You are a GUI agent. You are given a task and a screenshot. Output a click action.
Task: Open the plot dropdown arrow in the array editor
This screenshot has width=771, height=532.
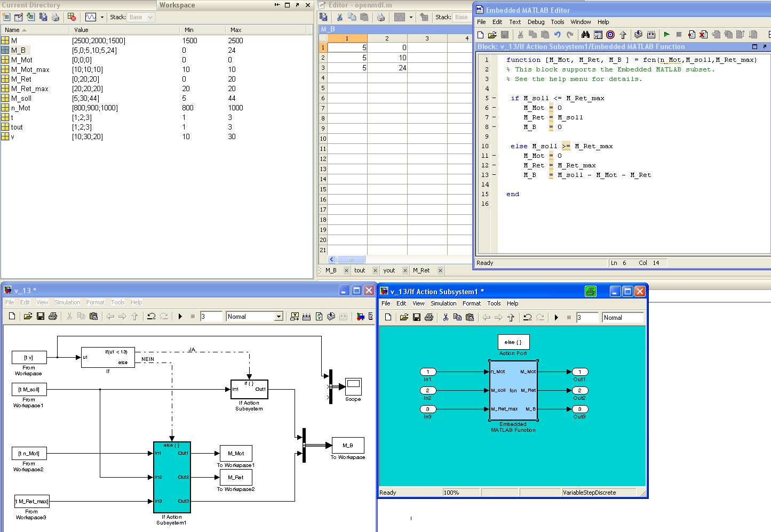[411, 17]
